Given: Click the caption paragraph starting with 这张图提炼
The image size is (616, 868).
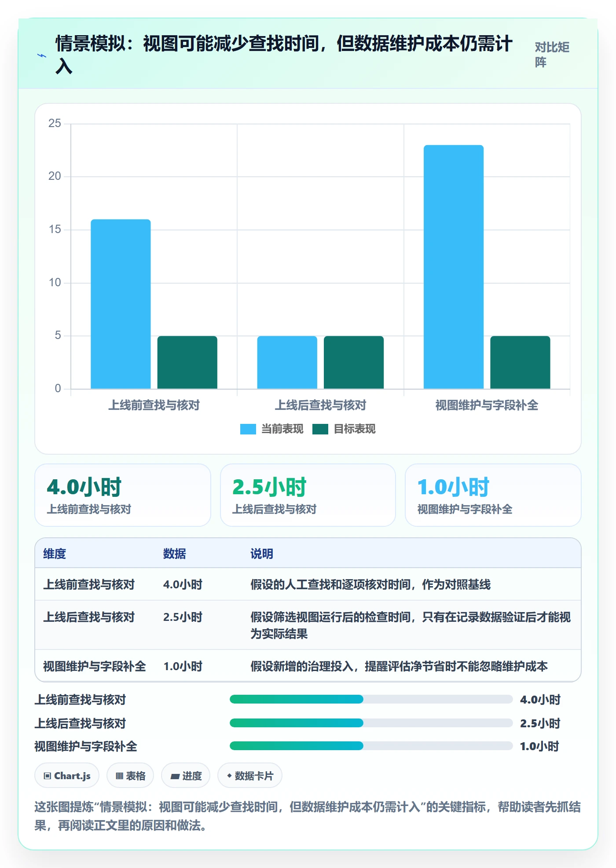Looking at the screenshot, I should (x=308, y=816).
